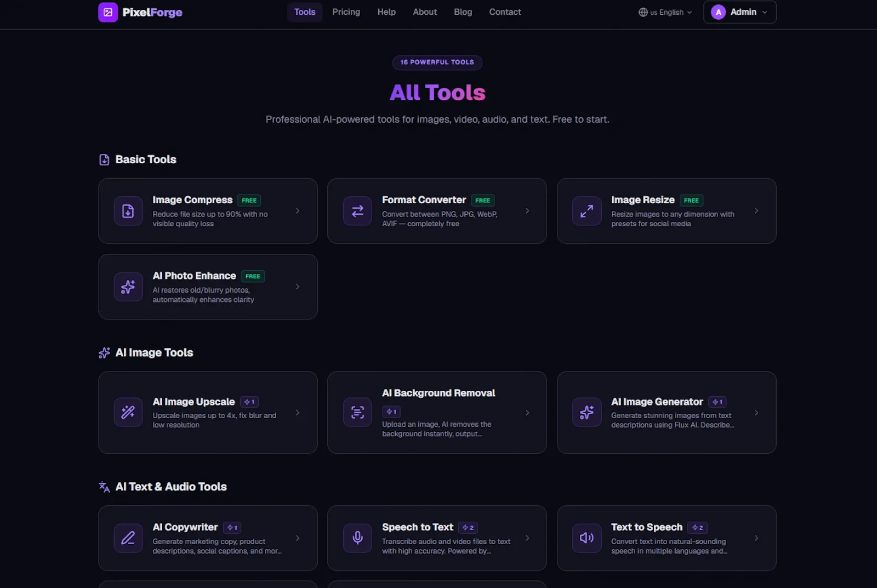The image size is (877, 588).
Task: Click the AI Image Generator chevron arrow
Action: (x=756, y=413)
